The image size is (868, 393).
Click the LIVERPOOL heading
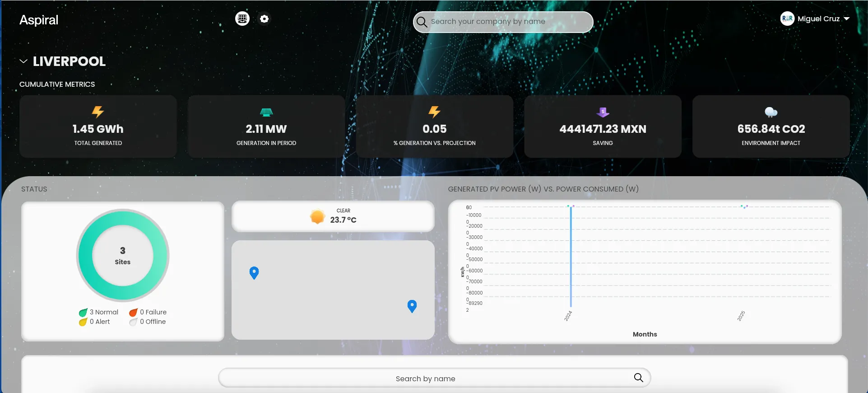click(69, 61)
